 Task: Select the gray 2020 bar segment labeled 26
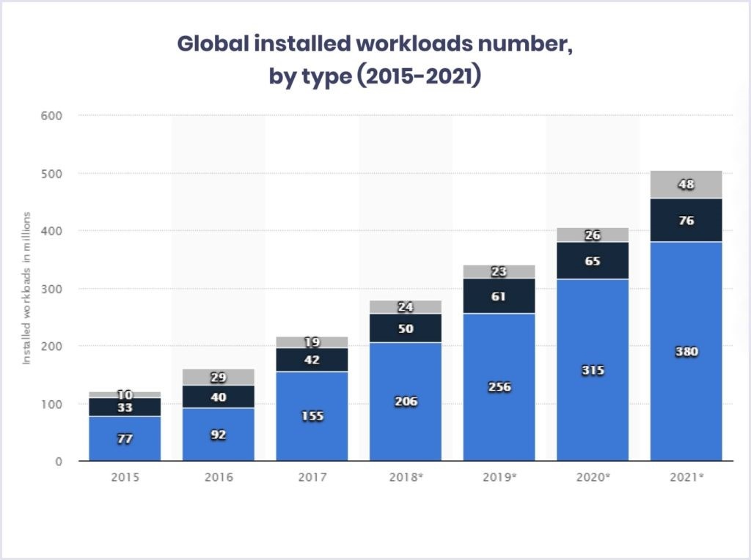[593, 235]
